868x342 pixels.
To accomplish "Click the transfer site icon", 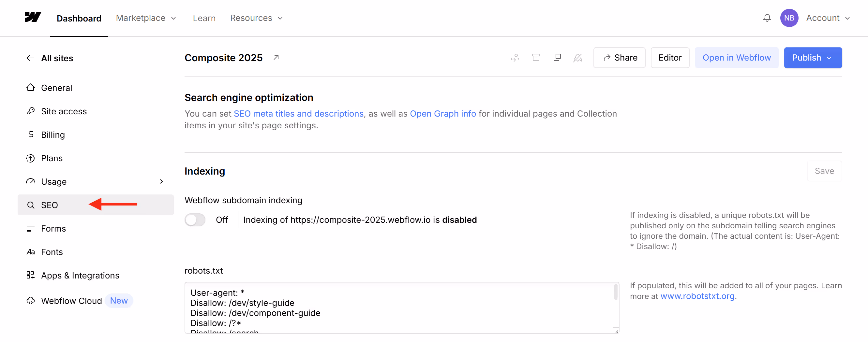I will click(515, 58).
